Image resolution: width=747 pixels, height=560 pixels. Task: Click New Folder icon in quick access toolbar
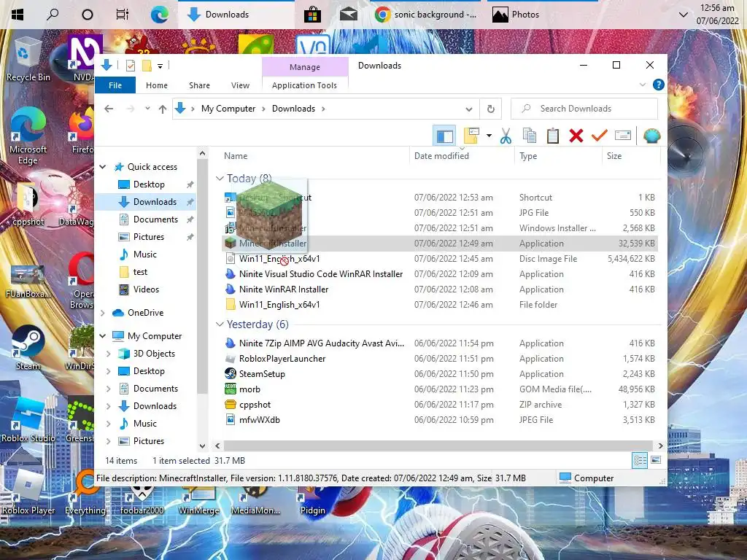pyautogui.click(x=147, y=66)
